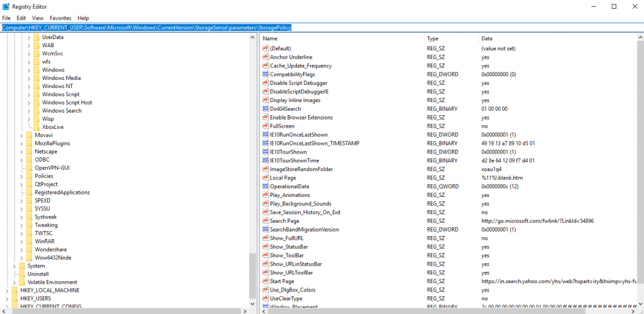Select the DisableScriptDebuggerIE value name
This screenshot has height=314, width=644.
[299, 92]
